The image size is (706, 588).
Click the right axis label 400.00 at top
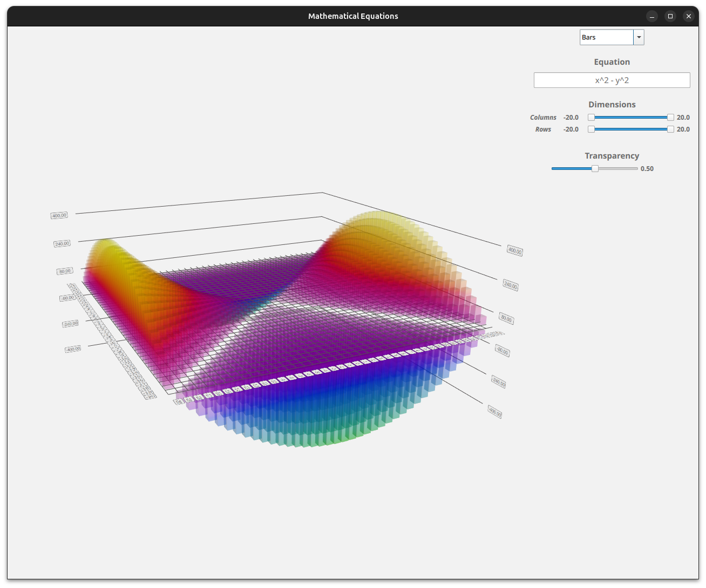click(x=515, y=250)
